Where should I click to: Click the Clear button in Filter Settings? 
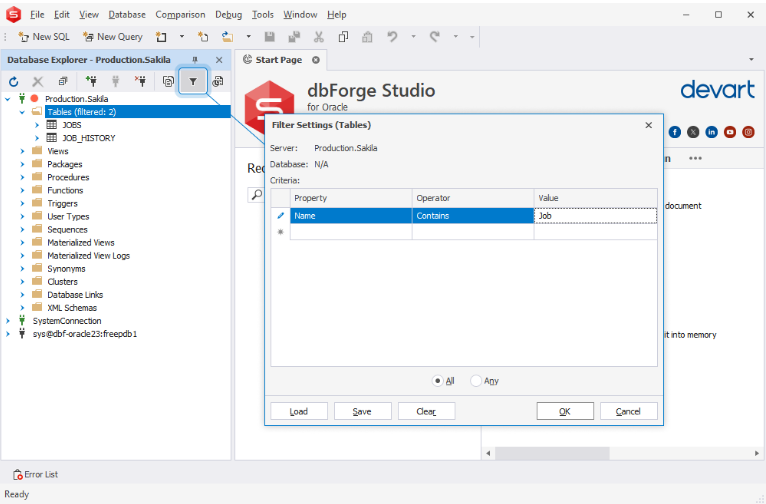click(x=426, y=411)
